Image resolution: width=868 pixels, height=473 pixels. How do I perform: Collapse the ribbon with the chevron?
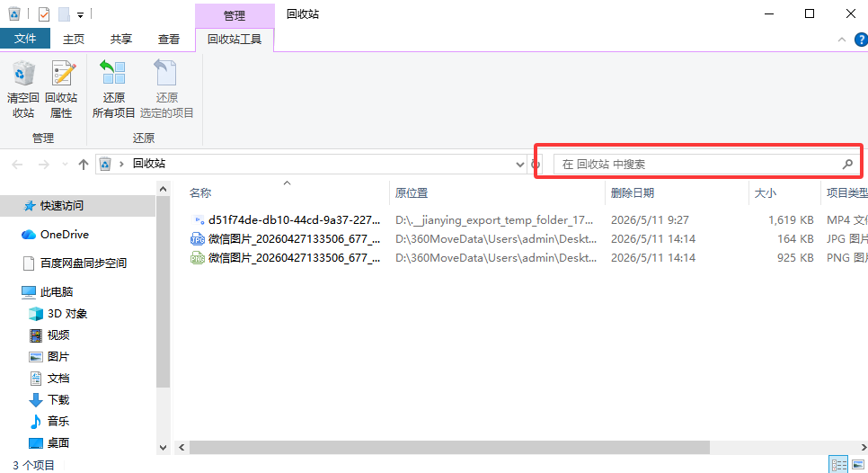pos(841,40)
